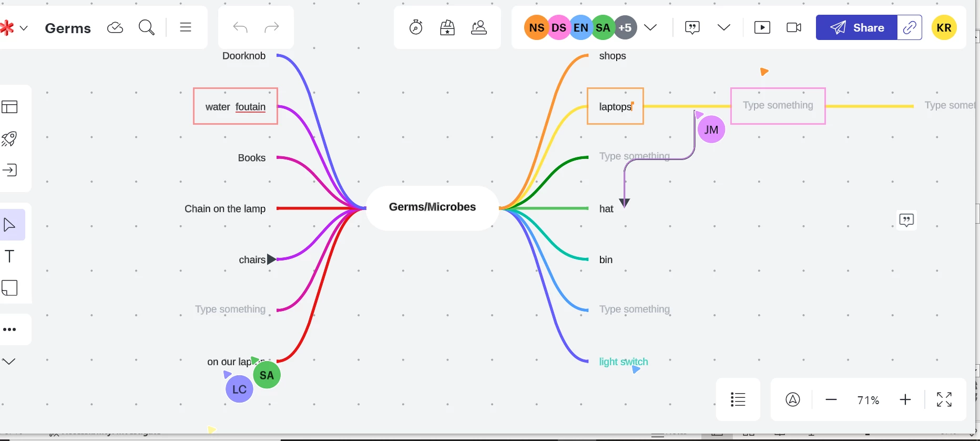Viewport: 980px width, 441px height.
Task: Click the LC collaborator cursor badge
Action: click(239, 389)
